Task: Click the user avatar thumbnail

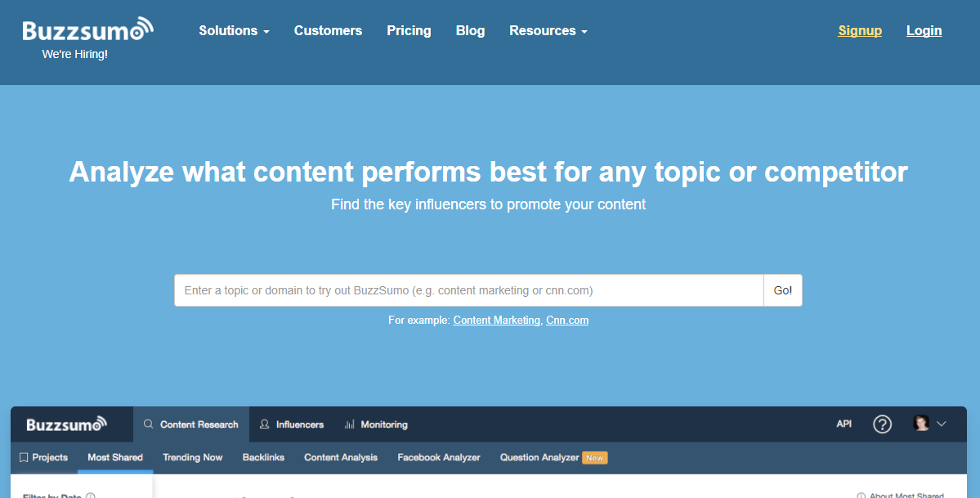Action: tap(921, 423)
